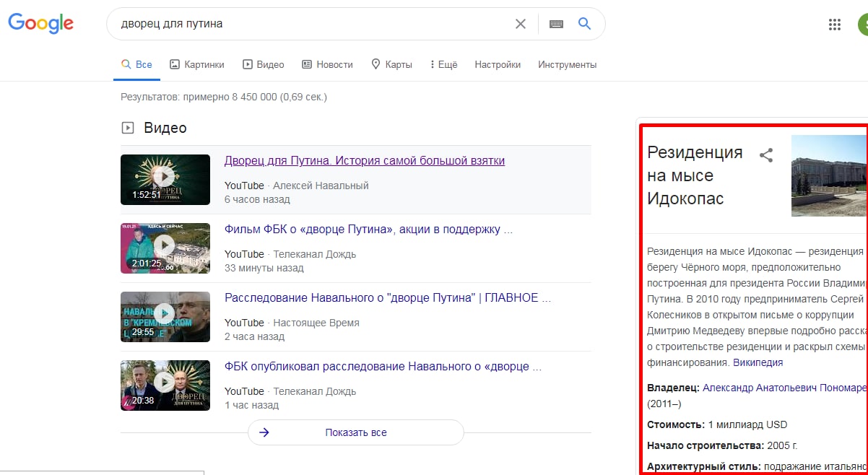868x475 pixels.
Task: Play the 20:38 video thumbnail
Action: point(165,384)
